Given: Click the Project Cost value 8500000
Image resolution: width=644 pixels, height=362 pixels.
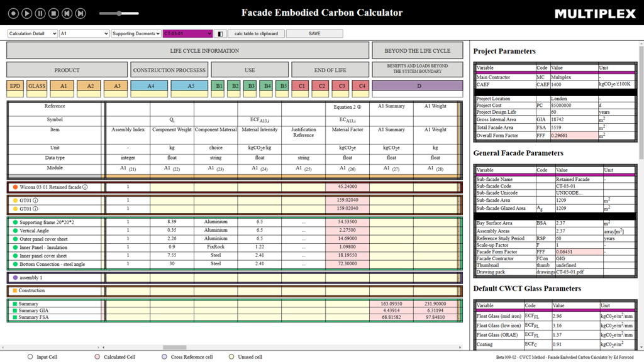Looking at the screenshot, I should 574,106.
